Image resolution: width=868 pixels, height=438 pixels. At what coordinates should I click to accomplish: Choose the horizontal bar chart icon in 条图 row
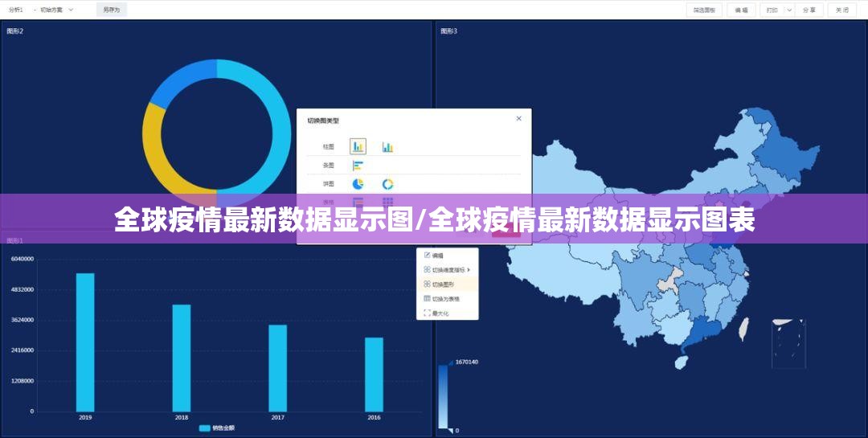358,166
